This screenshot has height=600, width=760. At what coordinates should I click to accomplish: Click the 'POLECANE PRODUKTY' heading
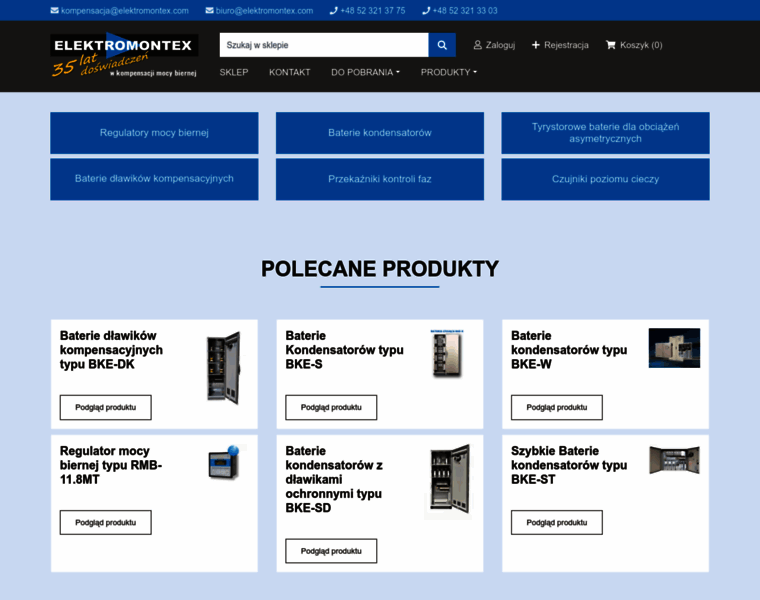pos(380,269)
